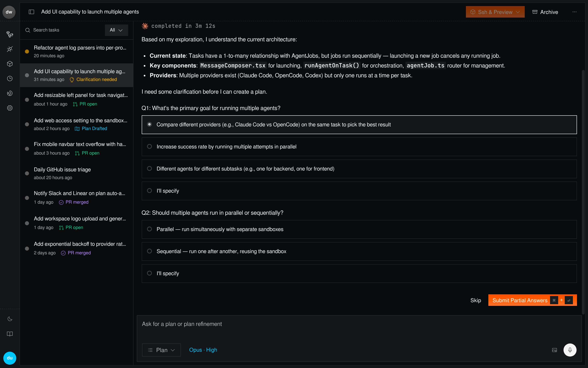Open Refactor agent log parsers task
Viewport: 588px width, 368px height.
(x=77, y=52)
